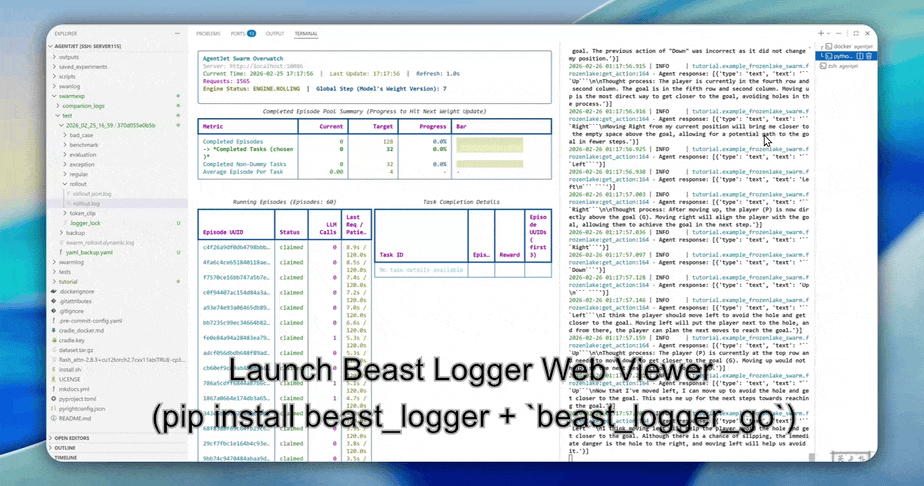Image resolution: width=924 pixels, height=486 pixels.
Task: Open the OUTPUT tab
Action: pyautogui.click(x=274, y=34)
